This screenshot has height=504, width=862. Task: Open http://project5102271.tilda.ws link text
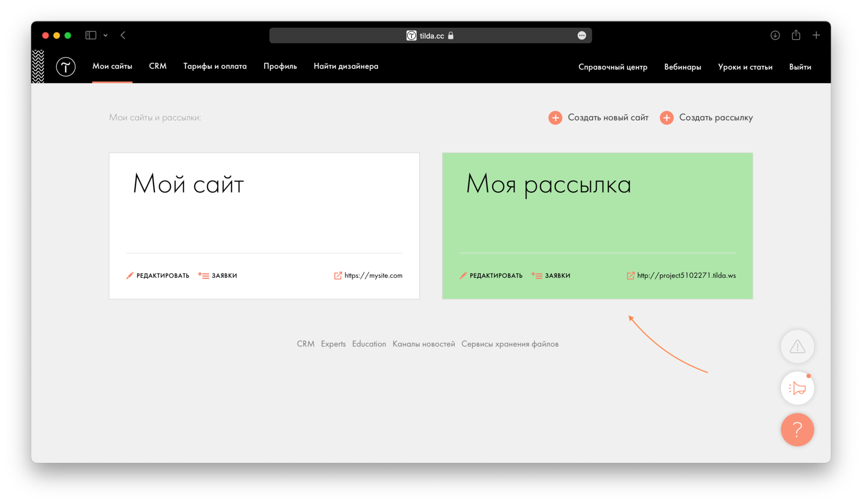[x=687, y=276]
